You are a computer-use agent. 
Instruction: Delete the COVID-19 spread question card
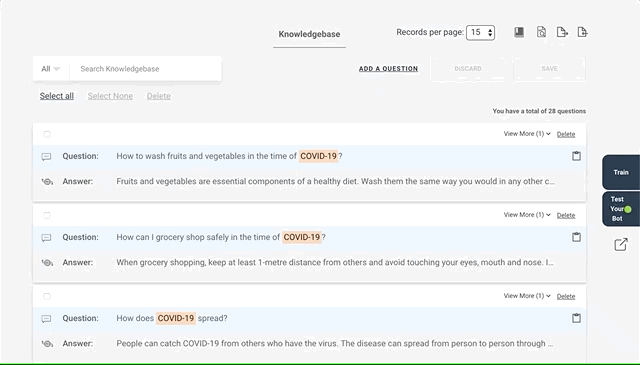click(x=566, y=296)
